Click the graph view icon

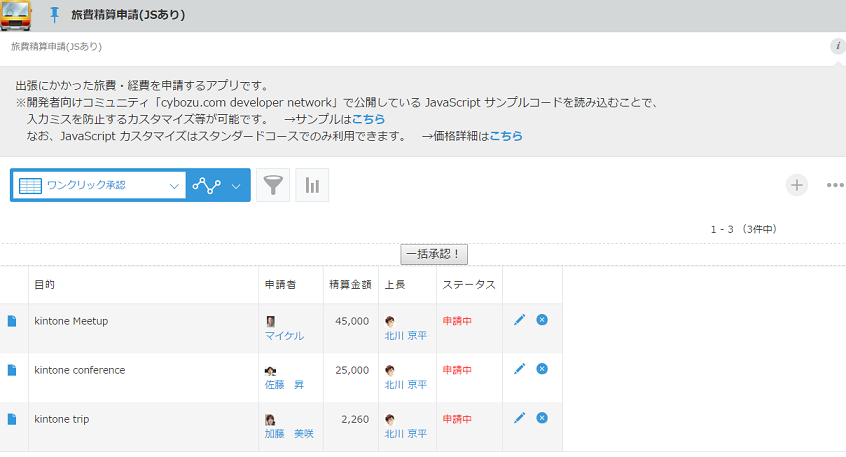click(x=207, y=186)
